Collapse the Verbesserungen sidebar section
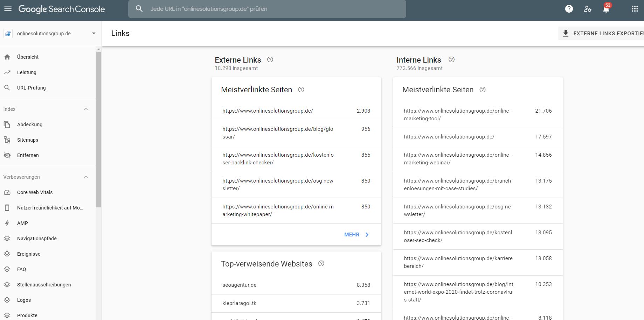Image resolution: width=644 pixels, height=320 pixels. click(86, 177)
